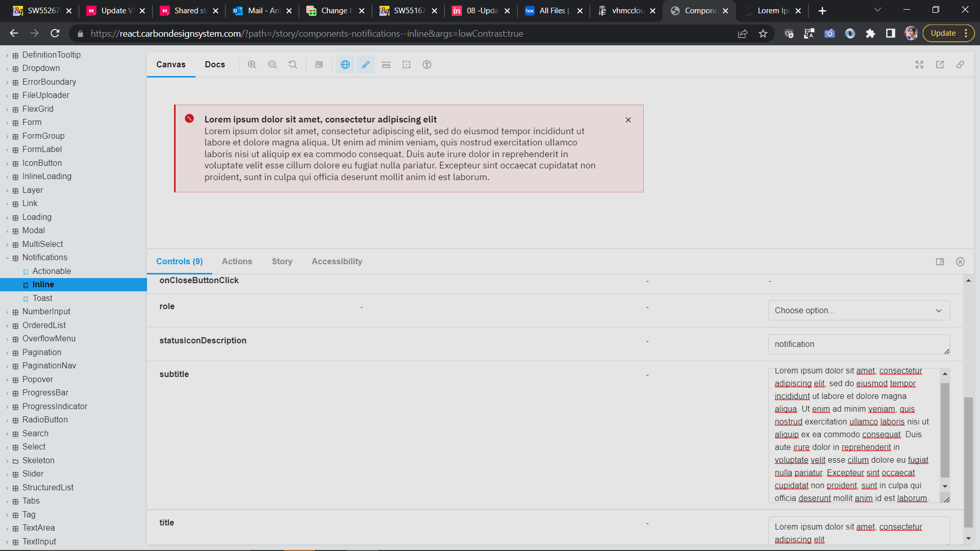
Task: Open the role Choose option dropdown
Action: point(858,310)
